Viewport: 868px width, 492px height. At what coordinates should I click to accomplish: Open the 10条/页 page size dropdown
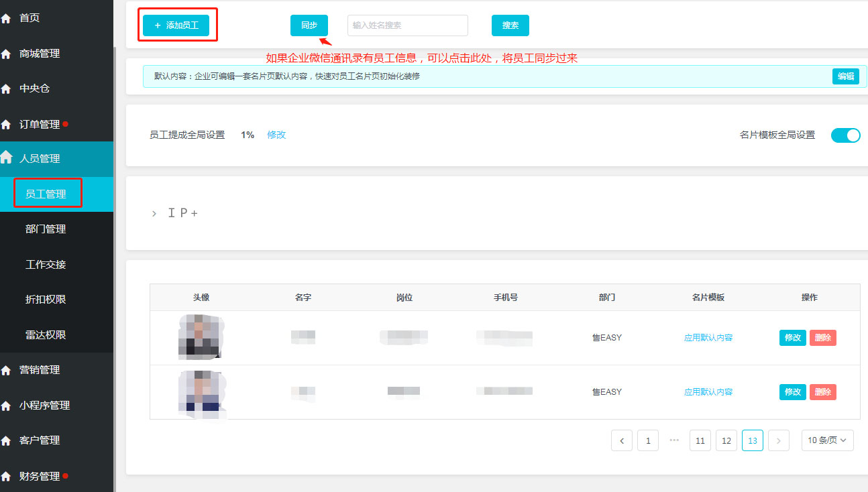827,440
